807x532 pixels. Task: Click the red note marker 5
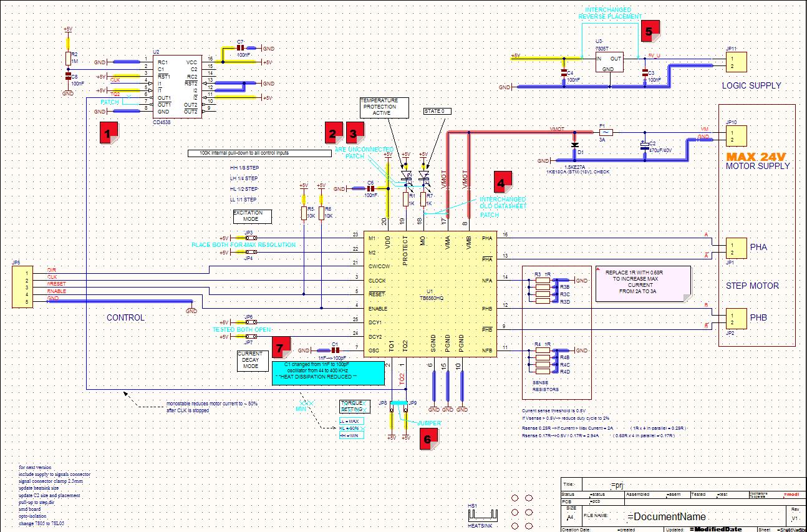click(649, 31)
